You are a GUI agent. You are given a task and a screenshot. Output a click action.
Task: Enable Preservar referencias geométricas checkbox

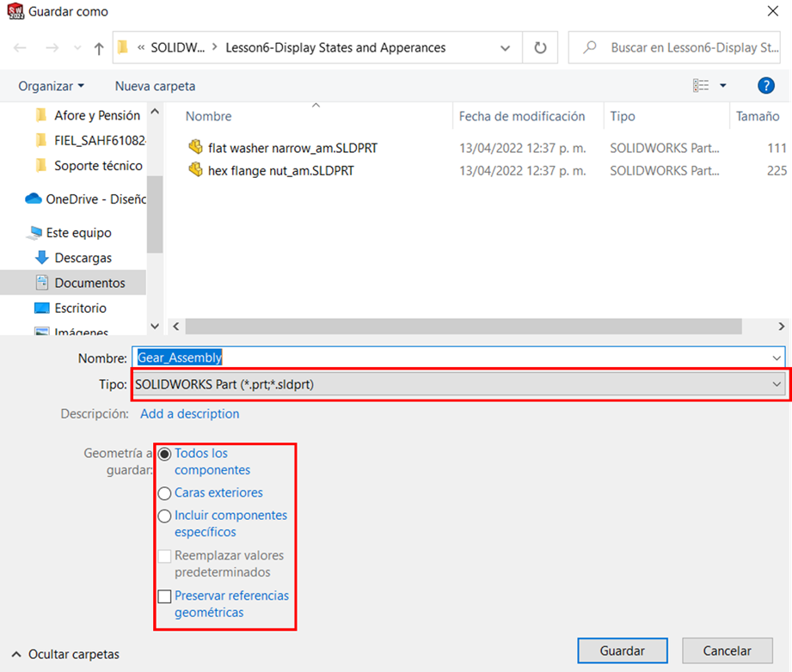click(x=164, y=596)
